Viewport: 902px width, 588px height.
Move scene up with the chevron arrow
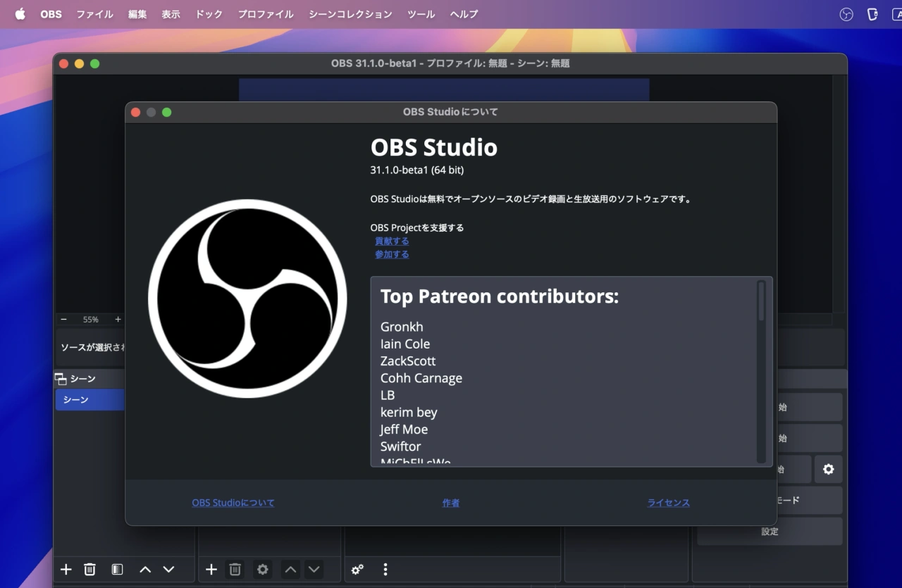point(145,570)
